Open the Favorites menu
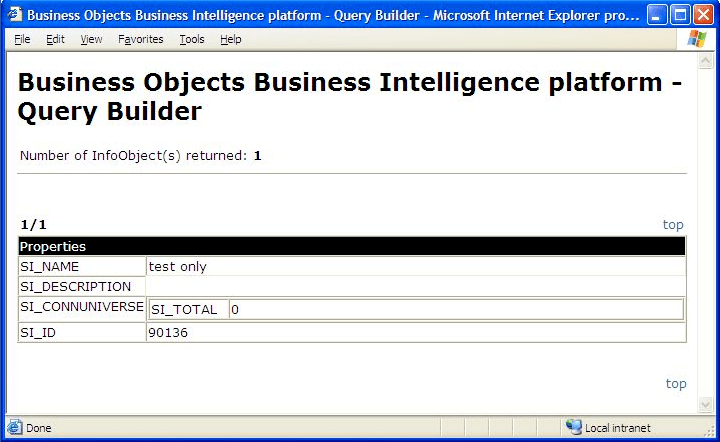Screen dimensions: 720x442 [141, 39]
